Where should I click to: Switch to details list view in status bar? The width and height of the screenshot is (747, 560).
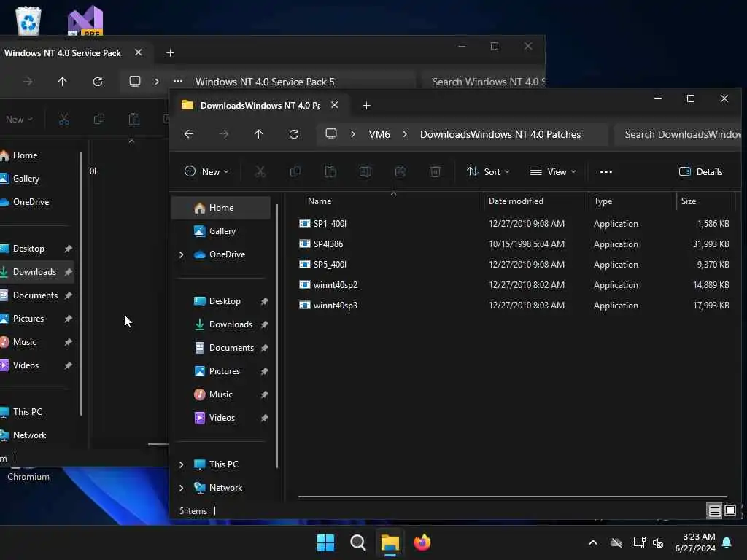715,511
